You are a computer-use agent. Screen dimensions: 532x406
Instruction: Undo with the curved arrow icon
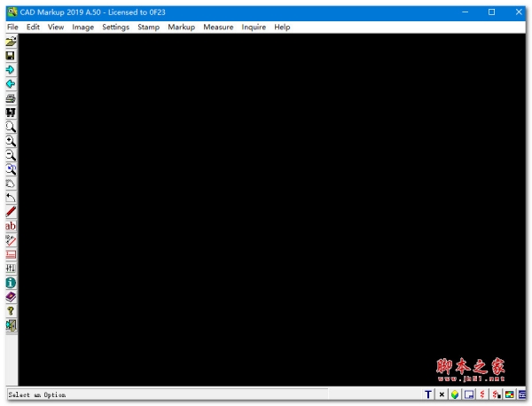pyautogui.click(x=11, y=198)
